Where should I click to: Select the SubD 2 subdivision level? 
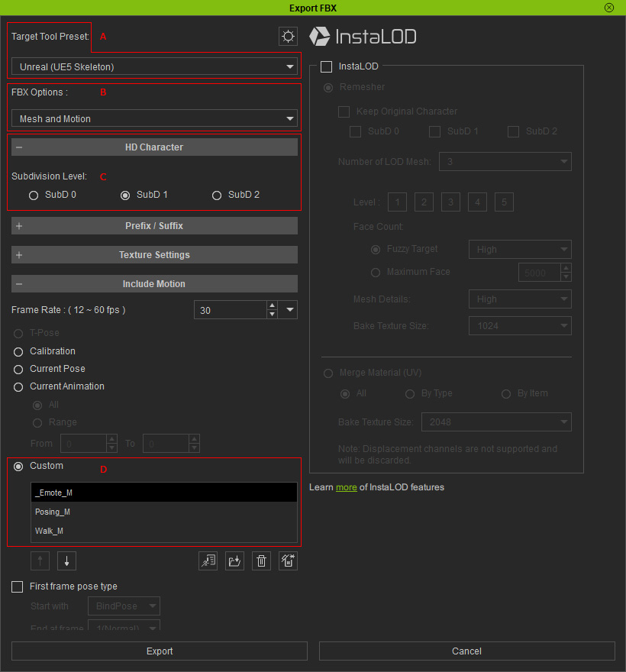coord(217,195)
